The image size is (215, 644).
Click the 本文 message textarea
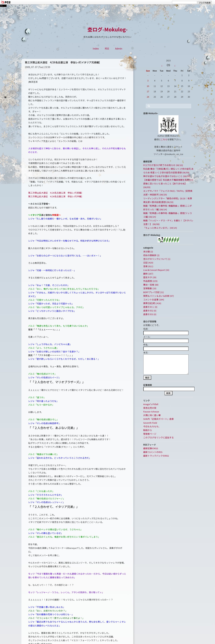166,364
